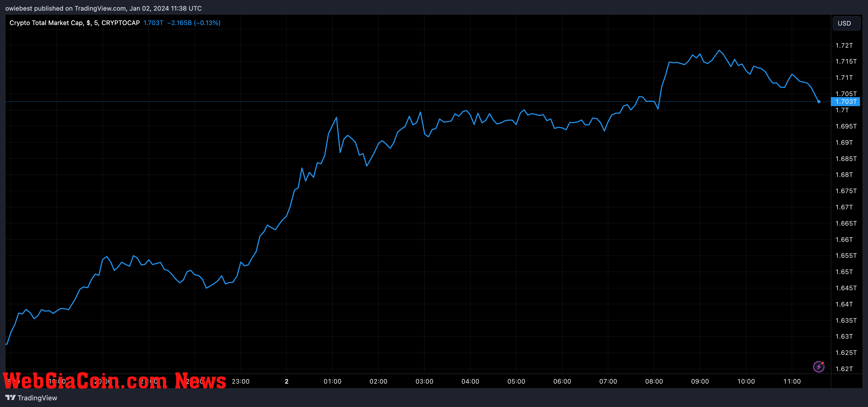Click the -2.165B change value
Screen dimensions: 868x407
tap(179, 23)
